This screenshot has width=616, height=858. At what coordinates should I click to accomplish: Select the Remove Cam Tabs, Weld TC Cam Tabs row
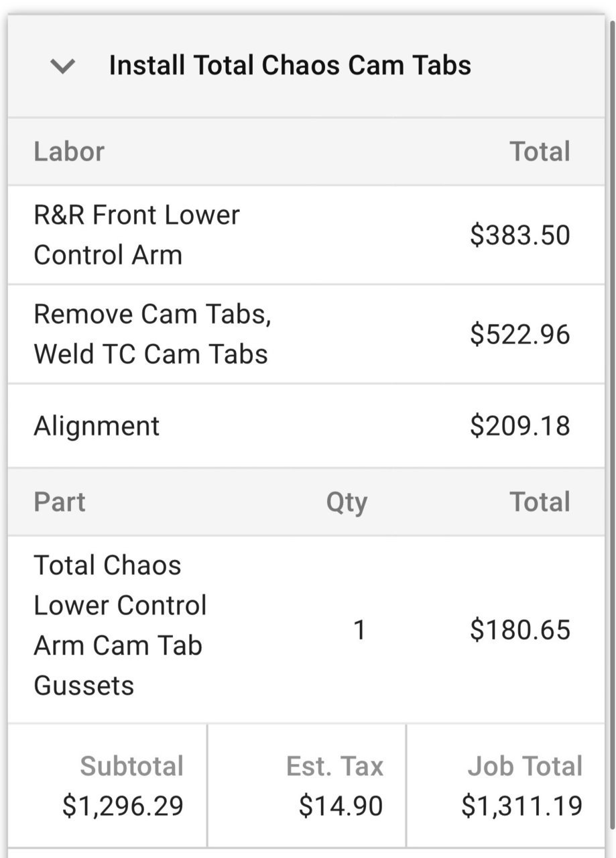(306, 334)
